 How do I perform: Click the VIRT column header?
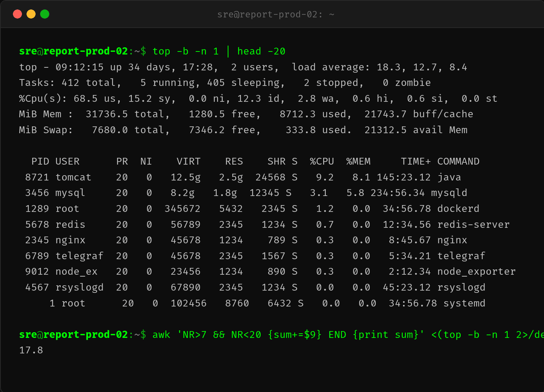click(x=189, y=162)
